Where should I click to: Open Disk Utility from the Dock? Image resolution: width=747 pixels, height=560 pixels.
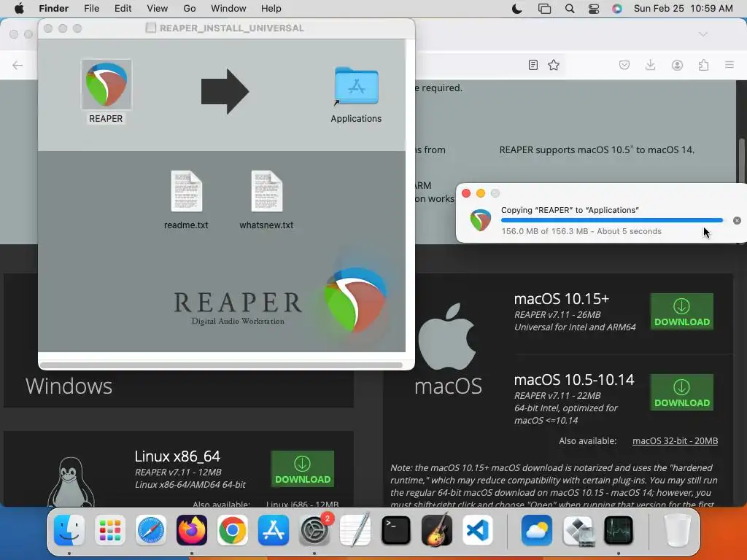pos(578,530)
